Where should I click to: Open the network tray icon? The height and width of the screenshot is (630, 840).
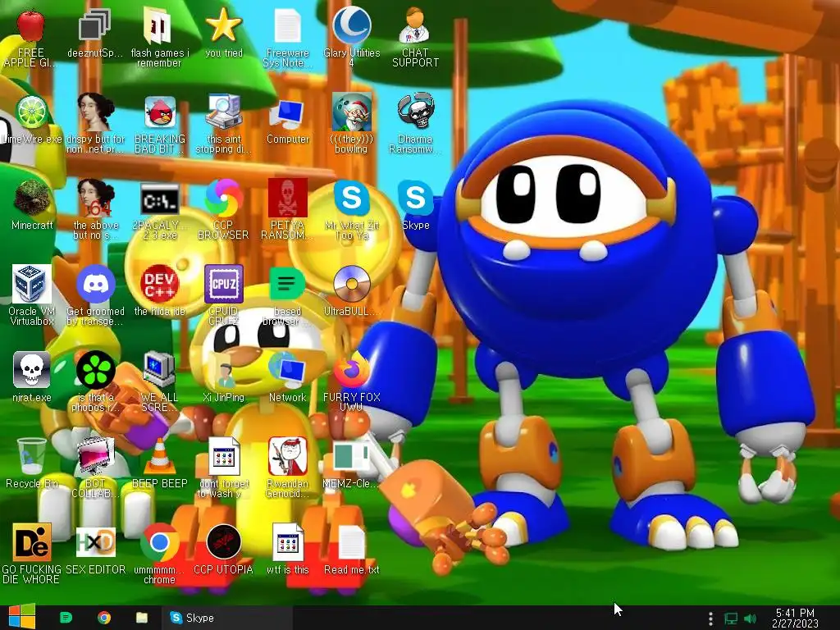point(731,619)
